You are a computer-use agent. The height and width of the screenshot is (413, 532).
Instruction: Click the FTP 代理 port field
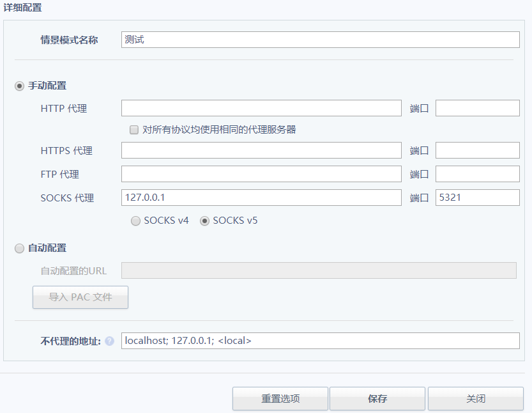[x=477, y=174]
